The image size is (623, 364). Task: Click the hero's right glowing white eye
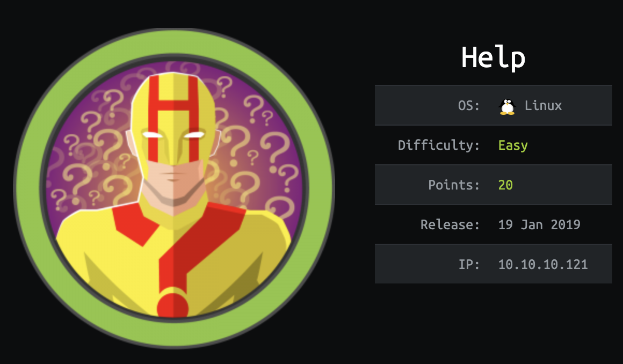pyautogui.click(x=194, y=135)
